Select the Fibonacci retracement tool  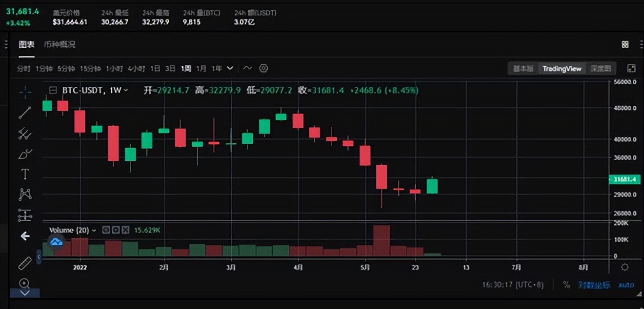coord(25,134)
